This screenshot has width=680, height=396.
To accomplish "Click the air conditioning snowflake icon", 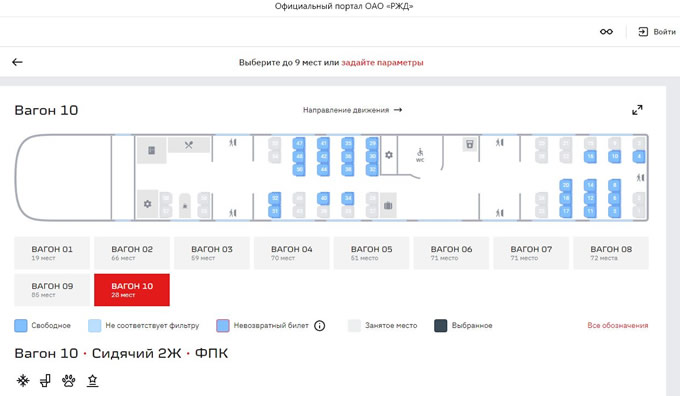I will click(23, 381).
